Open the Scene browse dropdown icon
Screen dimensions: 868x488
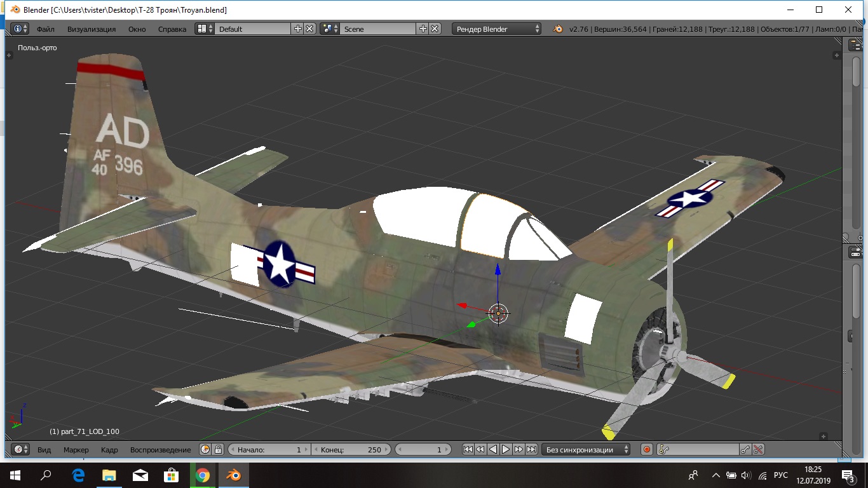[x=329, y=29]
